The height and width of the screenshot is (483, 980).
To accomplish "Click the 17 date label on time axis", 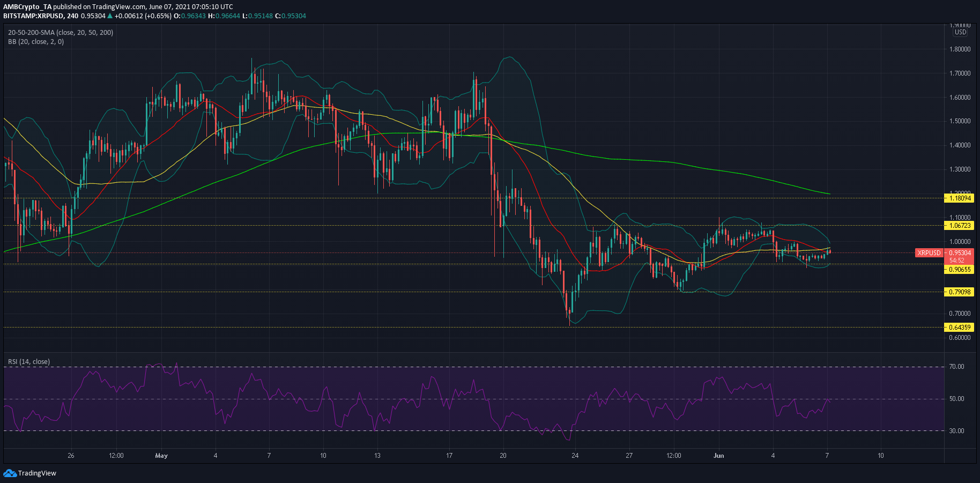I will point(449,456).
